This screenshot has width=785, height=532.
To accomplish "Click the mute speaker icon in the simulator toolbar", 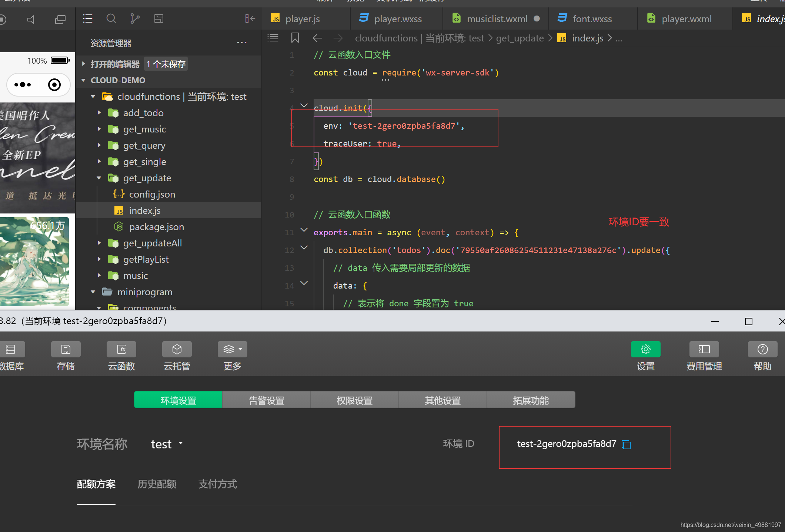I will [31, 19].
